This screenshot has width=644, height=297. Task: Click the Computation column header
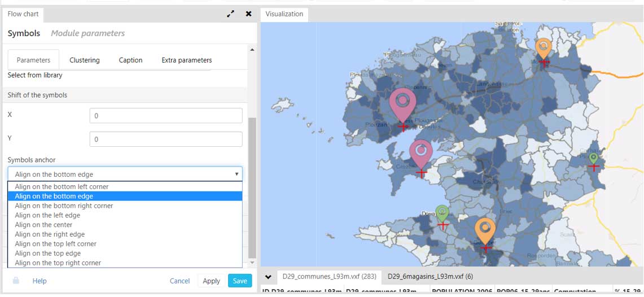(582, 291)
